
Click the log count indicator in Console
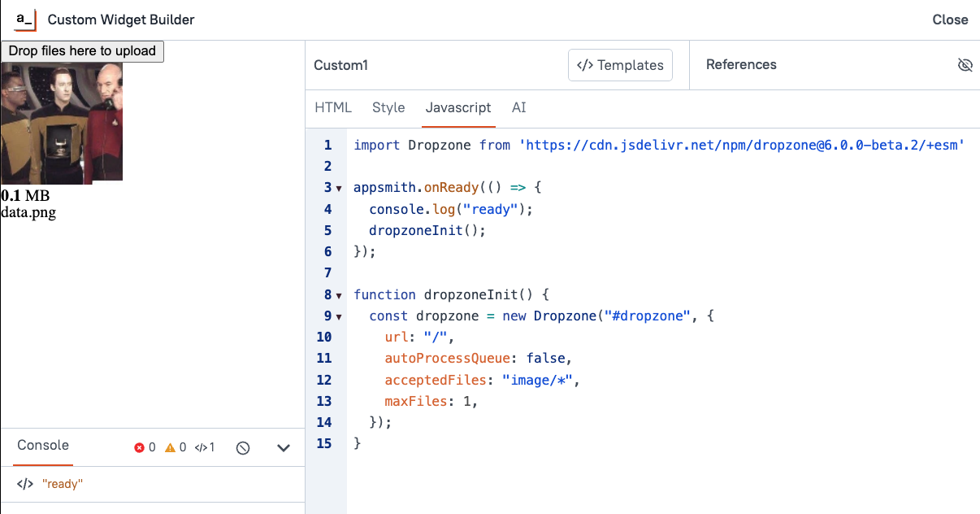point(203,446)
